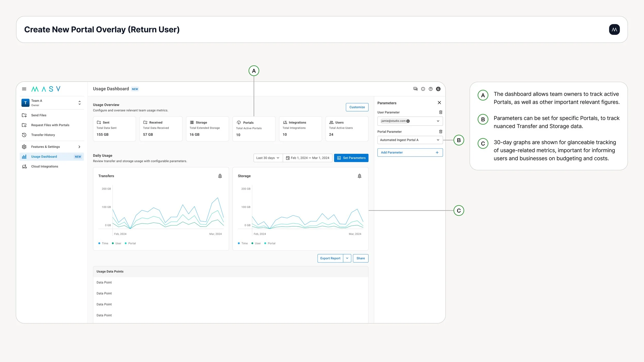Open the help question mark icon
The height and width of the screenshot is (362, 644).
[430, 89]
